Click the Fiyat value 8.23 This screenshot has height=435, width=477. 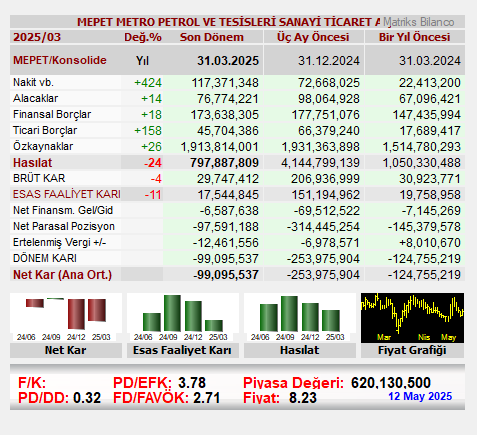[303, 398]
